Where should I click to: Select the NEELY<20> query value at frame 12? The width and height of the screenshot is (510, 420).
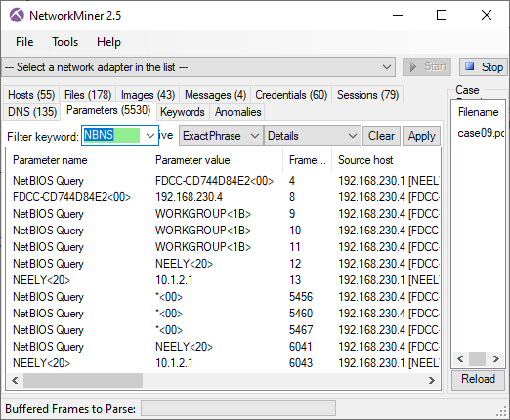184,264
